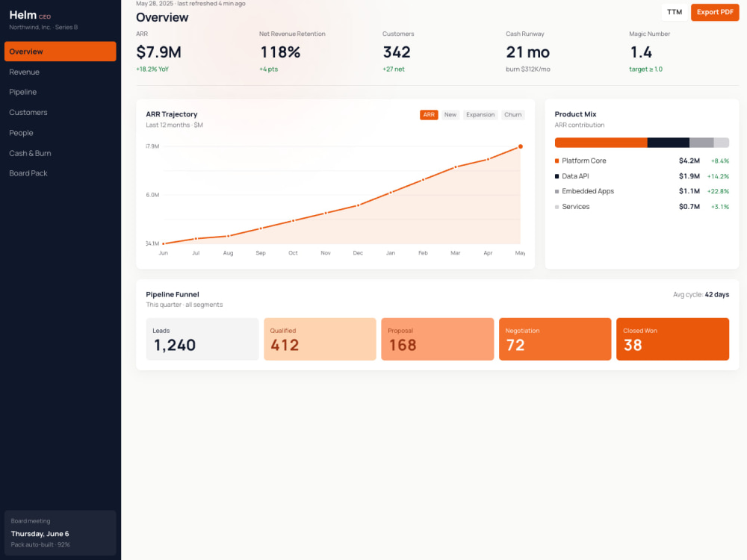Open the Overview sidebar item
This screenshot has height=560, width=747.
click(60, 52)
